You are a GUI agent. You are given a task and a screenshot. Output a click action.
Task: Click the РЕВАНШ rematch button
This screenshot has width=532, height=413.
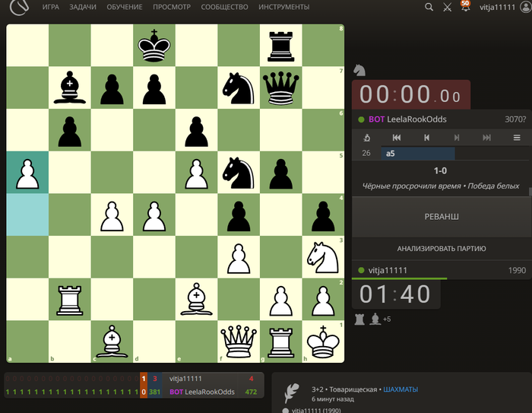coord(442,217)
